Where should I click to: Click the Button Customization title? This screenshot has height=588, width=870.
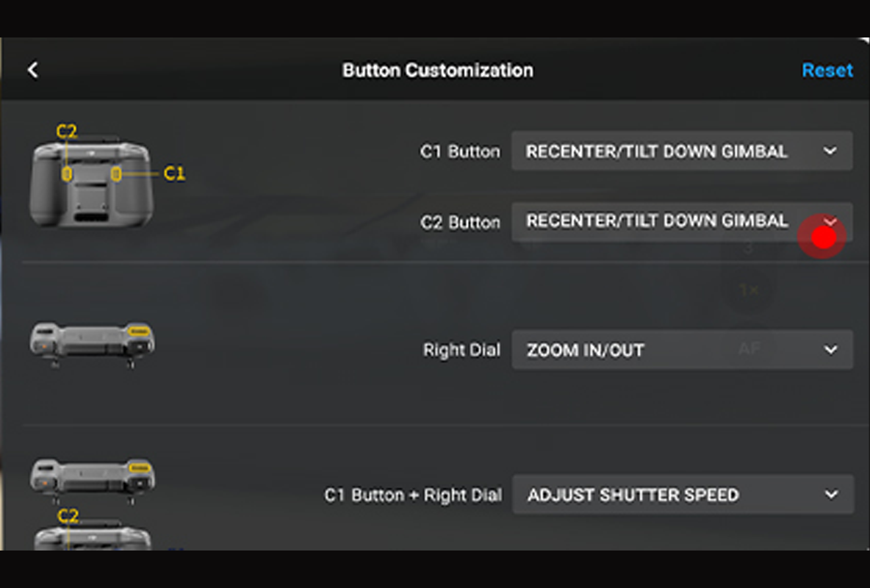click(437, 71)
